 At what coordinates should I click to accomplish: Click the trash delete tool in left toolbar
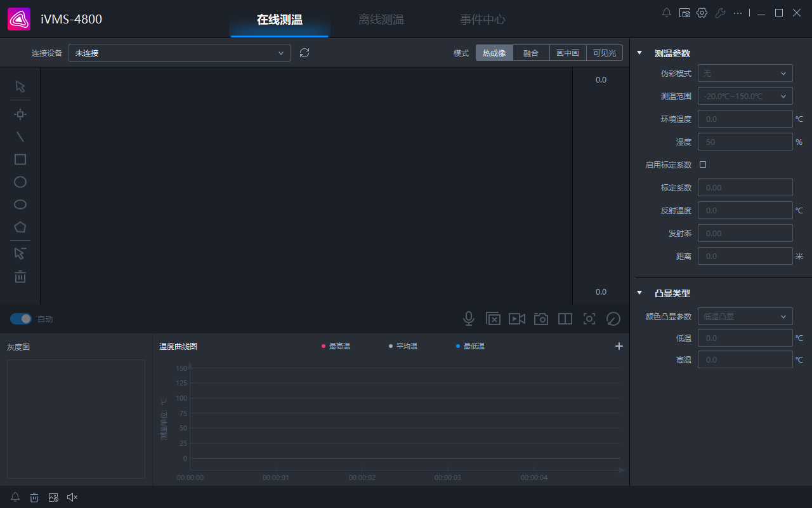[x=20, y=277]
